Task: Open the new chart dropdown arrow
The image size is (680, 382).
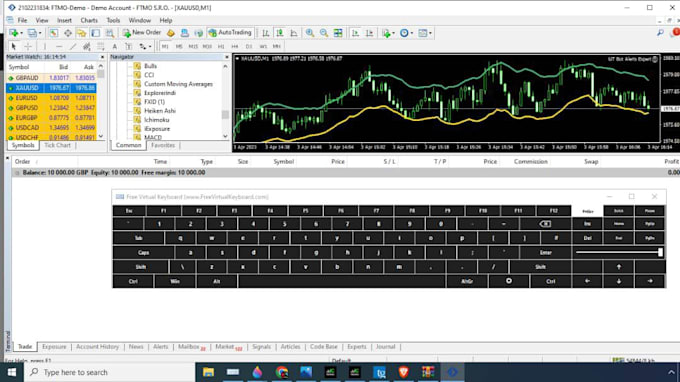Action: click(21, 33)
